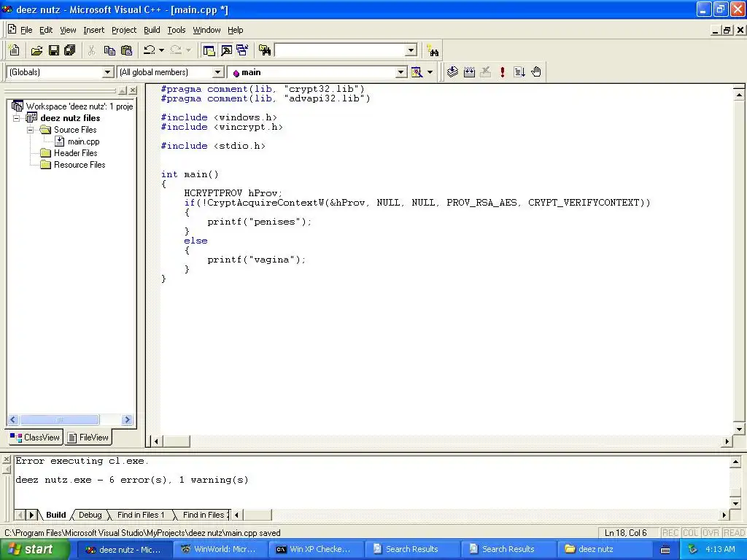Select the Workspace 'deez nutz' root item
747x560 pixels.
click(x=79, y=106)
